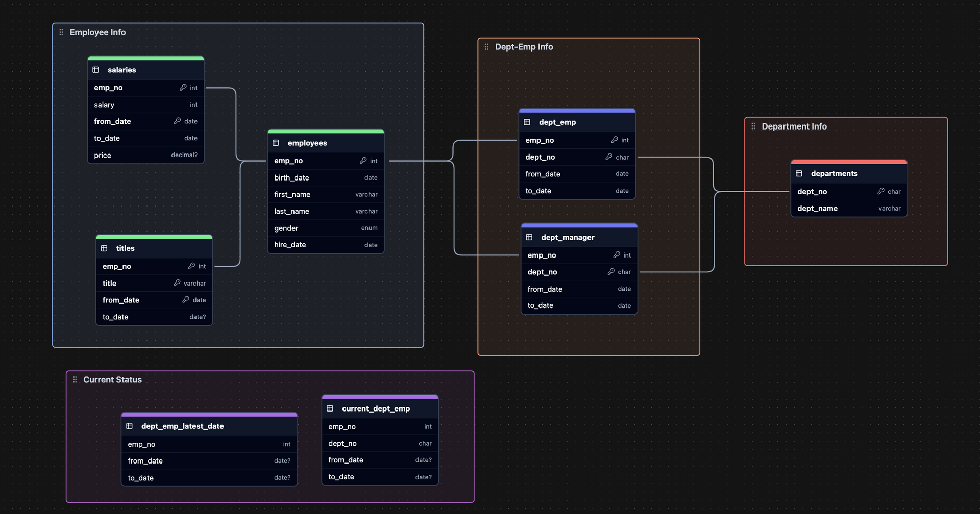Select the titles table title
Viewport: 980px width, 514px height.
click(125, 248)
